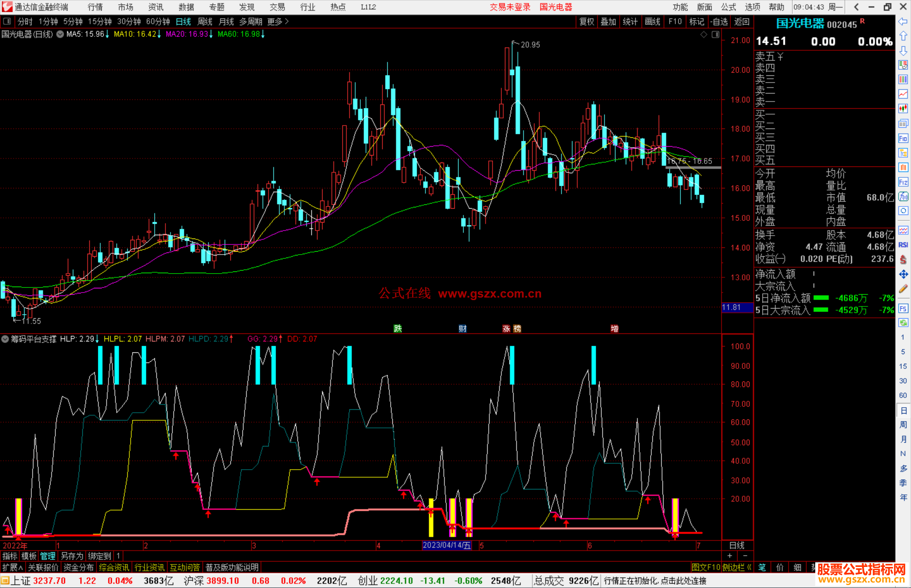Select the candlestick chart sidebar icon
The image size is (911, 588).
point(903,108)
